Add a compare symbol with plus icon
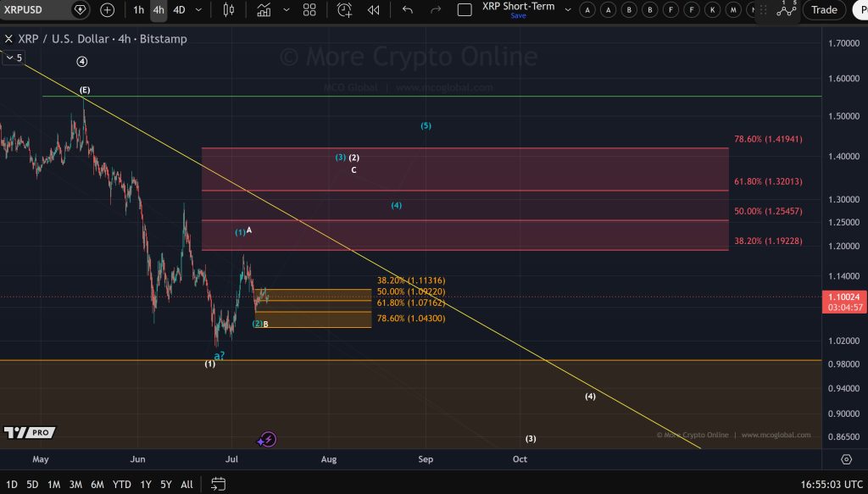The image size is (868, 494). [x=107, y=10]
